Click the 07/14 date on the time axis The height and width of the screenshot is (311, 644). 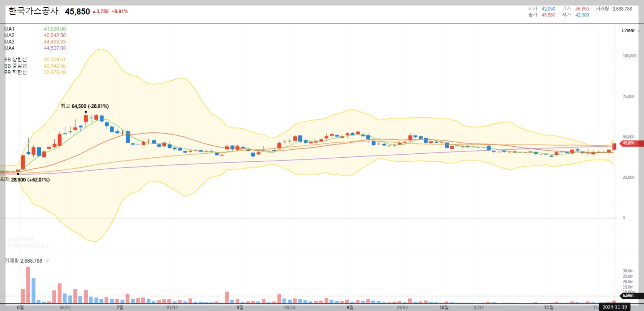172,307
